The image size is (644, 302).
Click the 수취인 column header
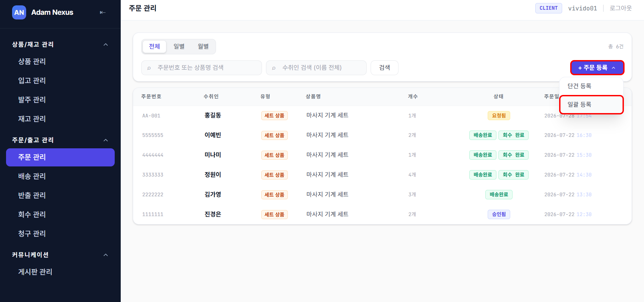(211, 97)
